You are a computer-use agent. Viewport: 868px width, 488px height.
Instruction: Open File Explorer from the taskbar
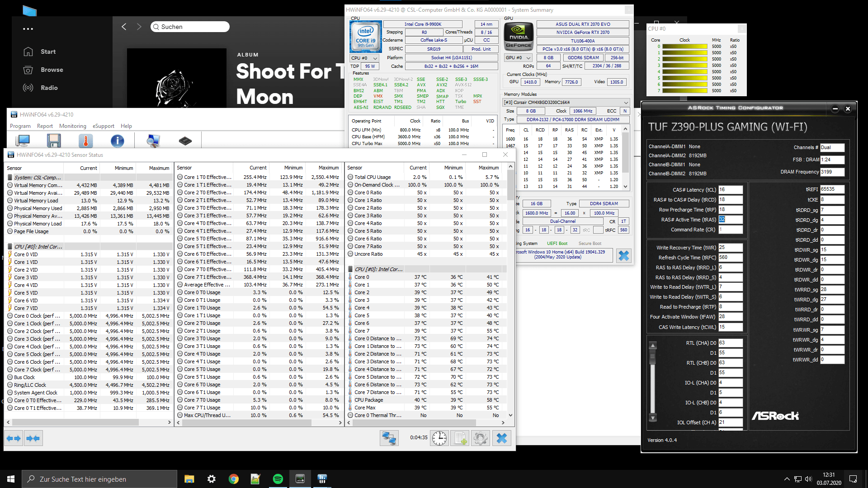coord(189,479)
